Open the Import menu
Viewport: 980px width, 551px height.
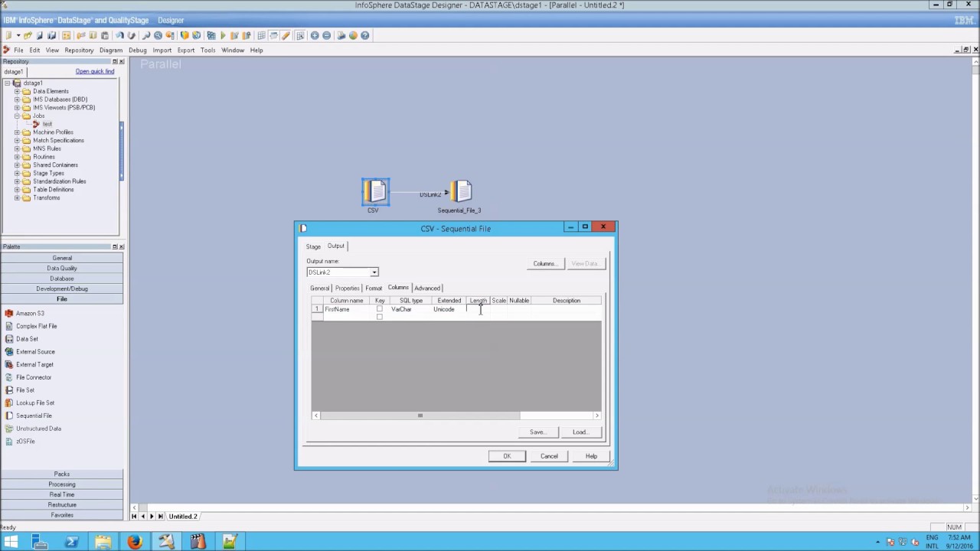pos(162,51)
